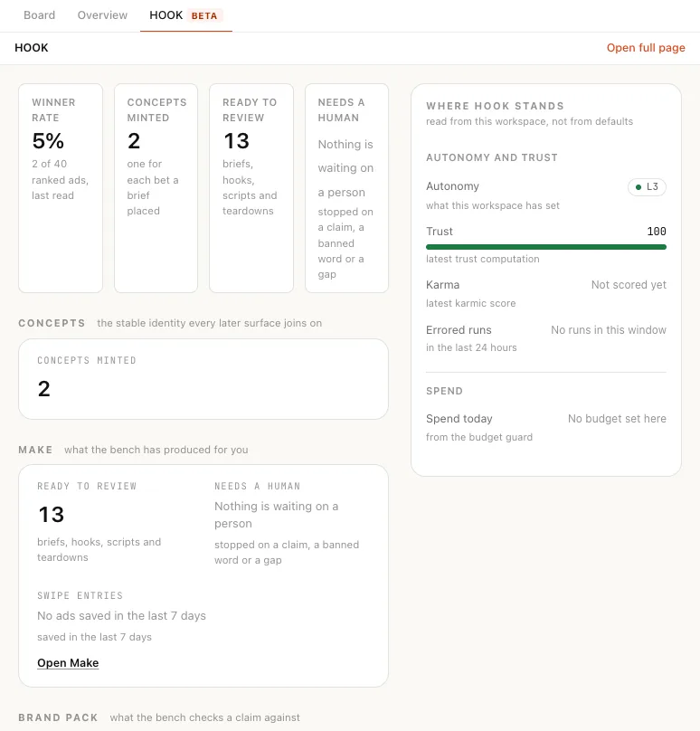Click the green Trust progress bar
Viewport: 700px width, 731px height.
545,247
